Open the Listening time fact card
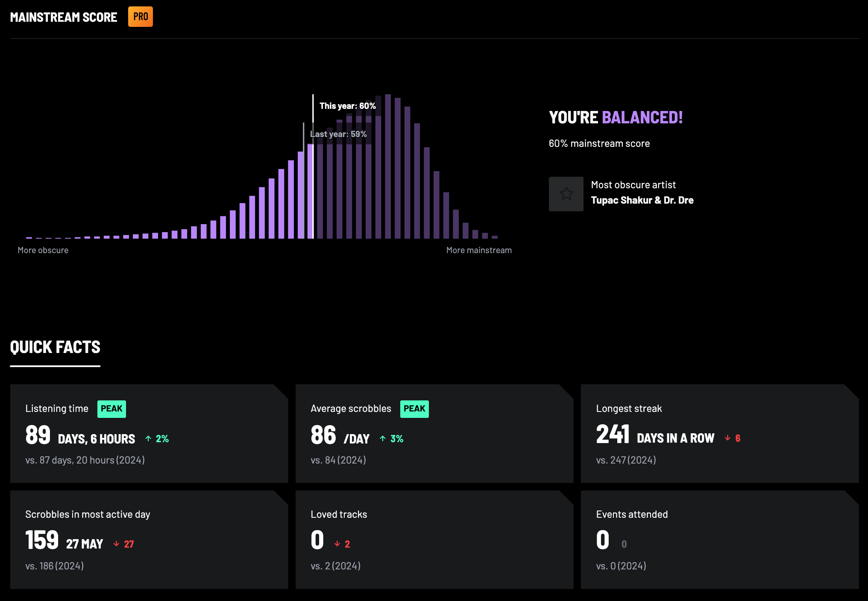 [149, 433]
